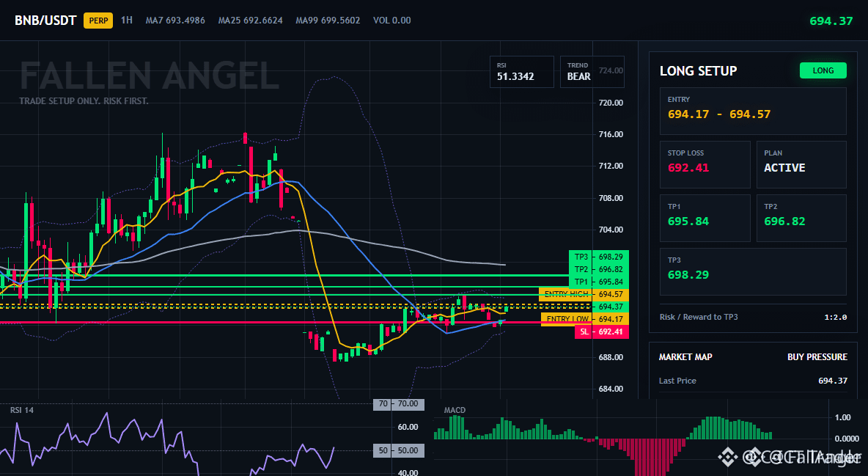
Task: Click the MA7 693.4986 indicator value
Action: point(175,21)
